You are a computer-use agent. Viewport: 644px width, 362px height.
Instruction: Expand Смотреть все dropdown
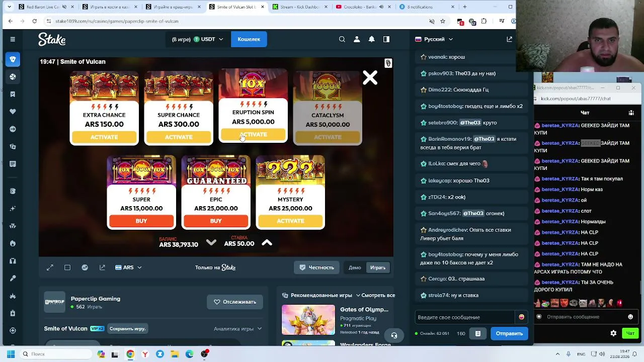coord(375,295)
